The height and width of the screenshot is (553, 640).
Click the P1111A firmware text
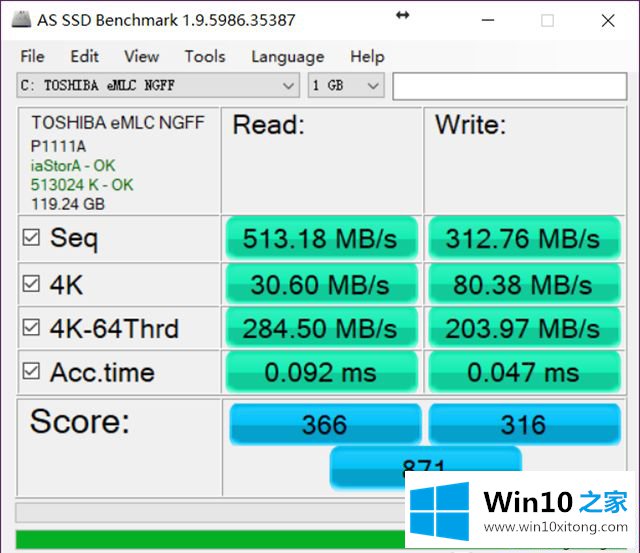tap(58, 146)
